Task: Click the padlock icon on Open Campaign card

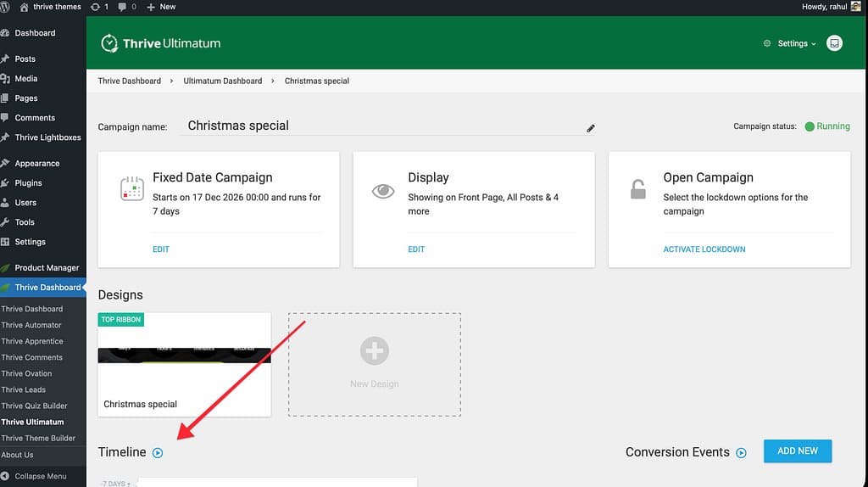Action: [x=637, y=189]
